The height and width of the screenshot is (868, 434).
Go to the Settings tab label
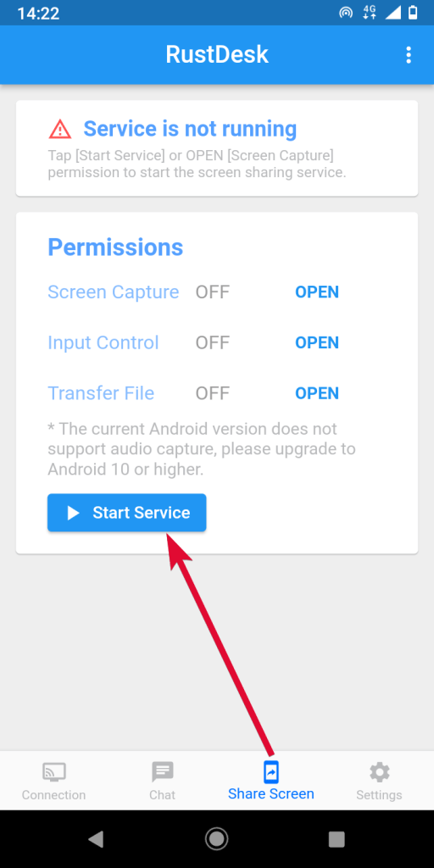coord(379,795)
